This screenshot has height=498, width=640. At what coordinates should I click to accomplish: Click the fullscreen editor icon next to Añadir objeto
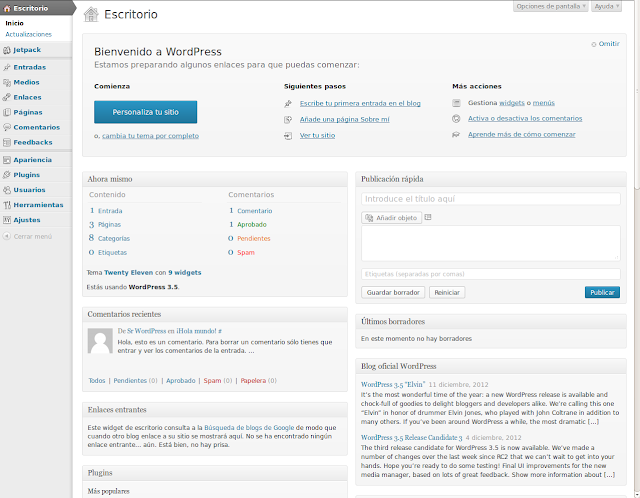(x=428, y=218)
